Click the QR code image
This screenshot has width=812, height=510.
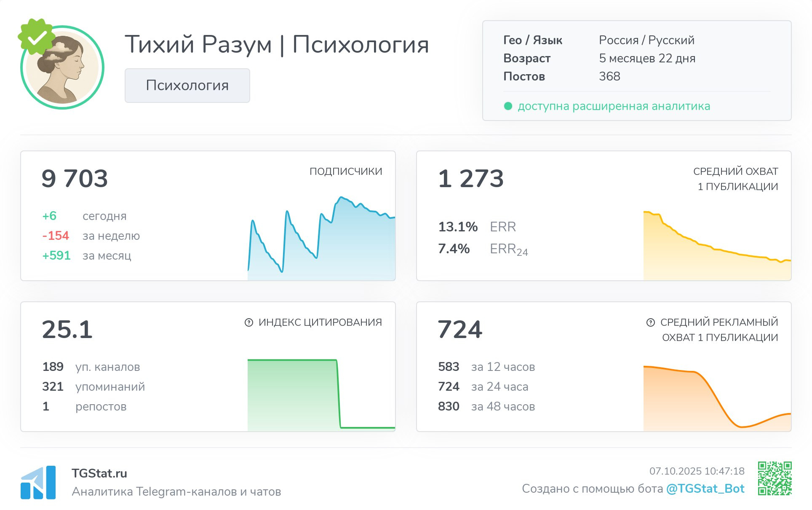click(x=775, y=478)
